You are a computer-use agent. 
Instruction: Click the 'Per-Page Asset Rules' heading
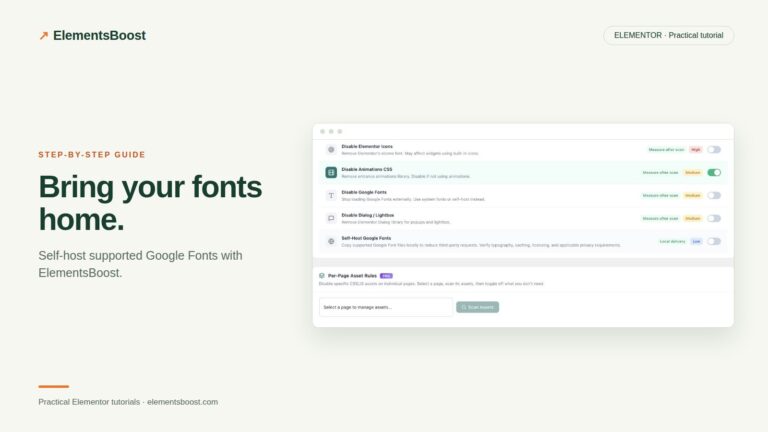(x=352, y=276)
